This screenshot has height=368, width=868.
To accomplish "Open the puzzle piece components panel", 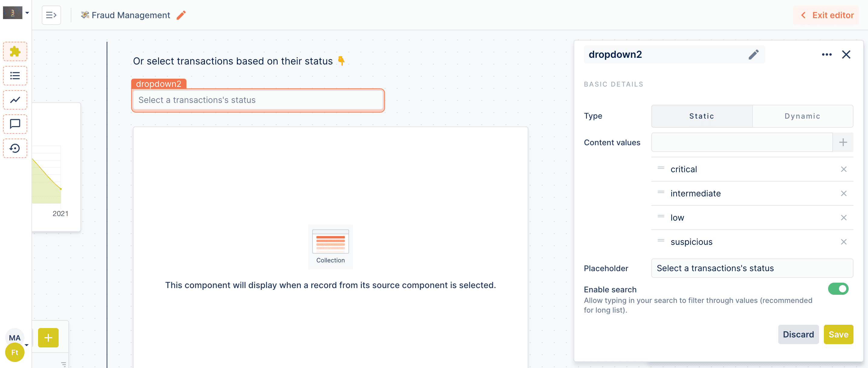I will [15, 52].
